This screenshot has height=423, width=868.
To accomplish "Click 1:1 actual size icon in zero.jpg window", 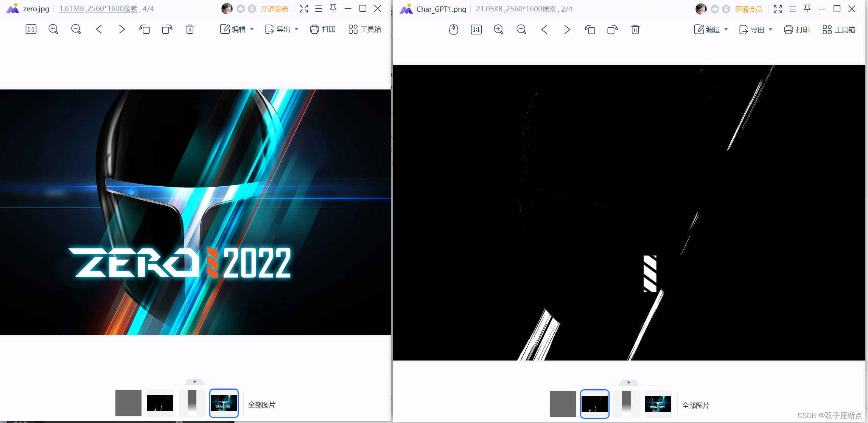I will pyautogui.click(x=31, y=29).
